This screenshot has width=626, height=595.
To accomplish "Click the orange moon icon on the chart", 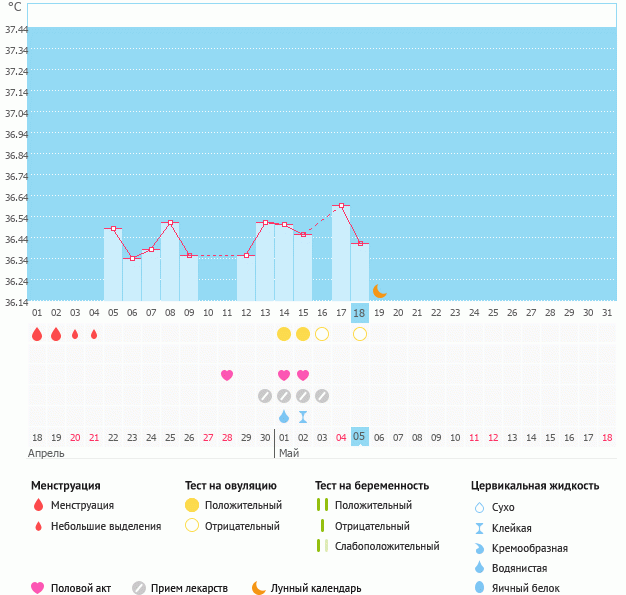I will [x=380, y=291].
